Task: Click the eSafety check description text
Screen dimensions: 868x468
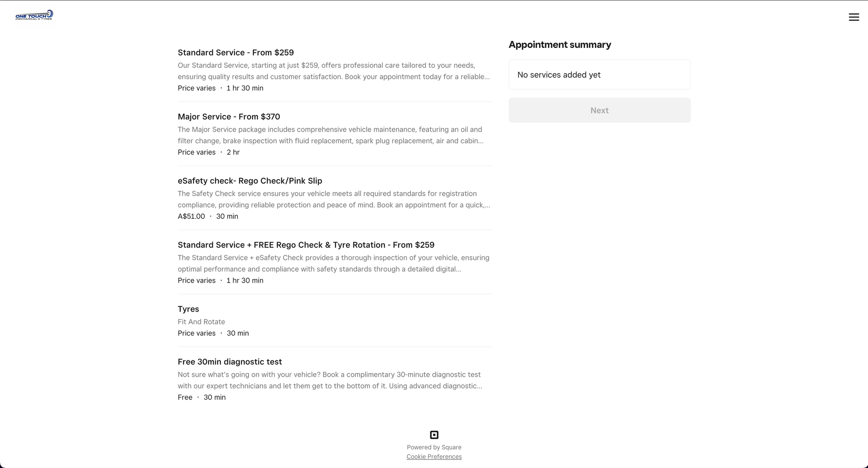Action: (x=334, y=199)
